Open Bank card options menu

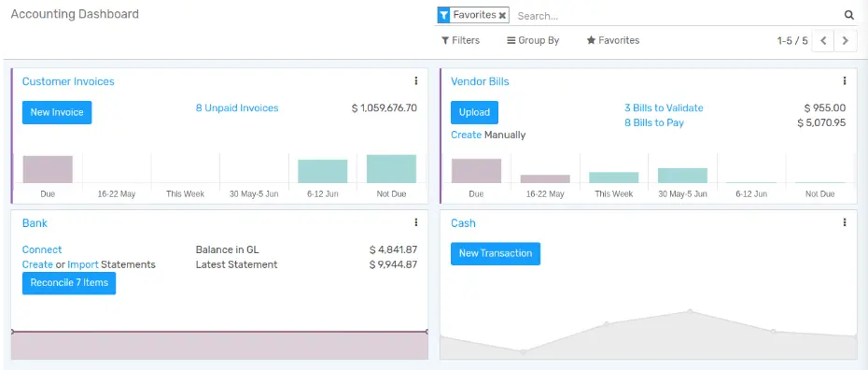415,222
